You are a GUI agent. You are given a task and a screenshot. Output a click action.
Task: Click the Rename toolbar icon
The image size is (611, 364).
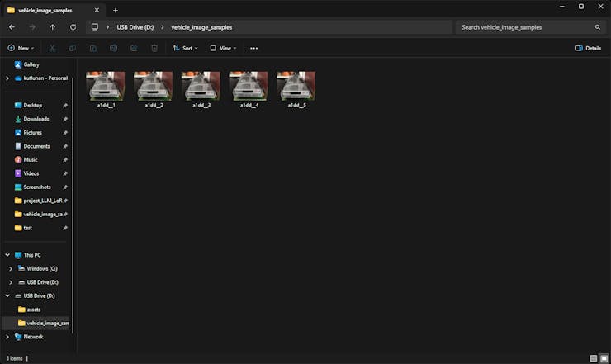pos(113,49)
